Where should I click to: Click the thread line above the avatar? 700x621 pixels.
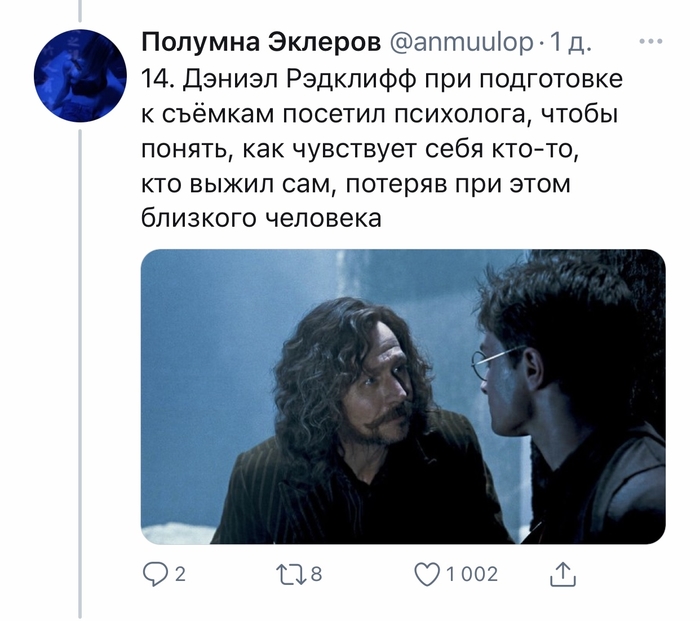[80, 11]
